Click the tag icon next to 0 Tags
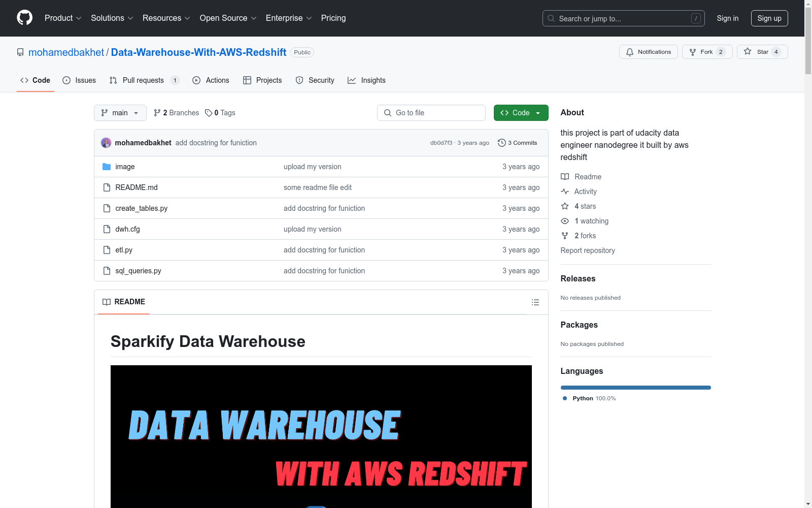This screenshot has height=508, width=812. 209,113
